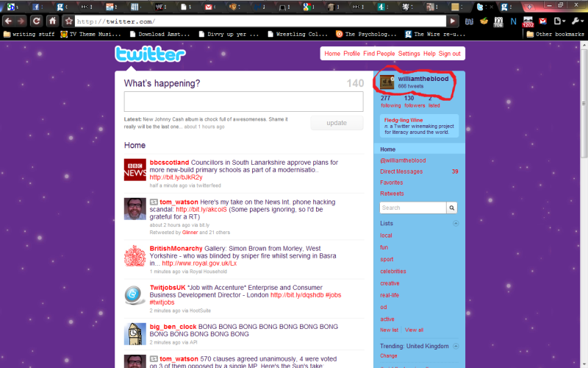Open the 'TV Theme Musi...' bookmark
Viewport: 588px width, 368px height.
click(x=90, y=34)
